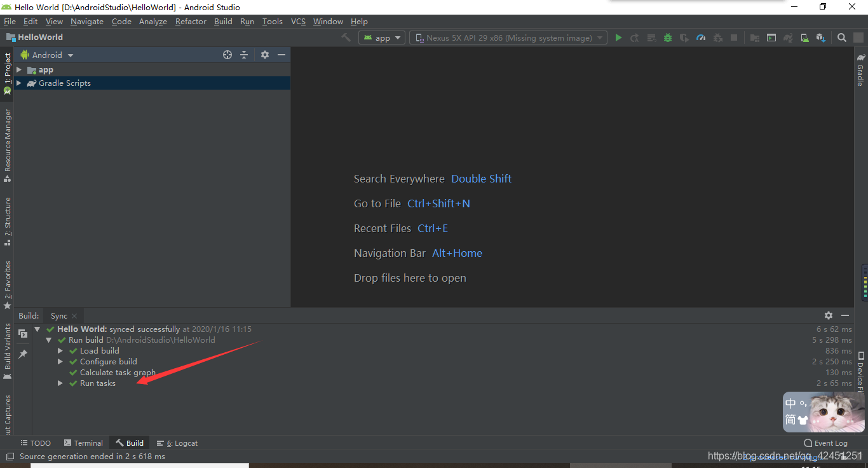Open the Terminal tool window

83,443
